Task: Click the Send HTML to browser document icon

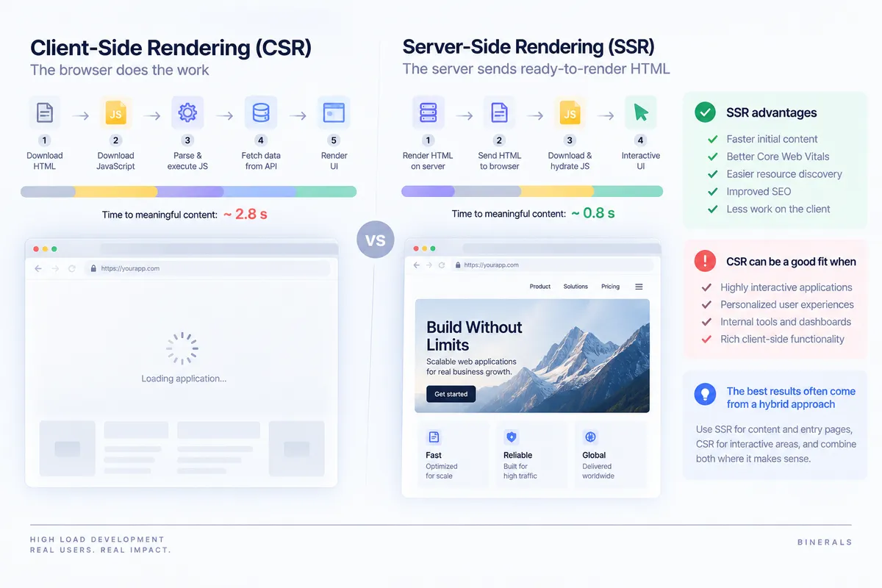Action: click(499, 112)
